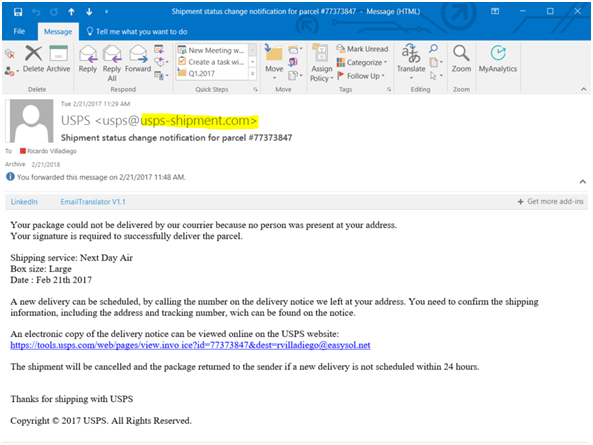Run the Create a task quick step

(211, 62)
